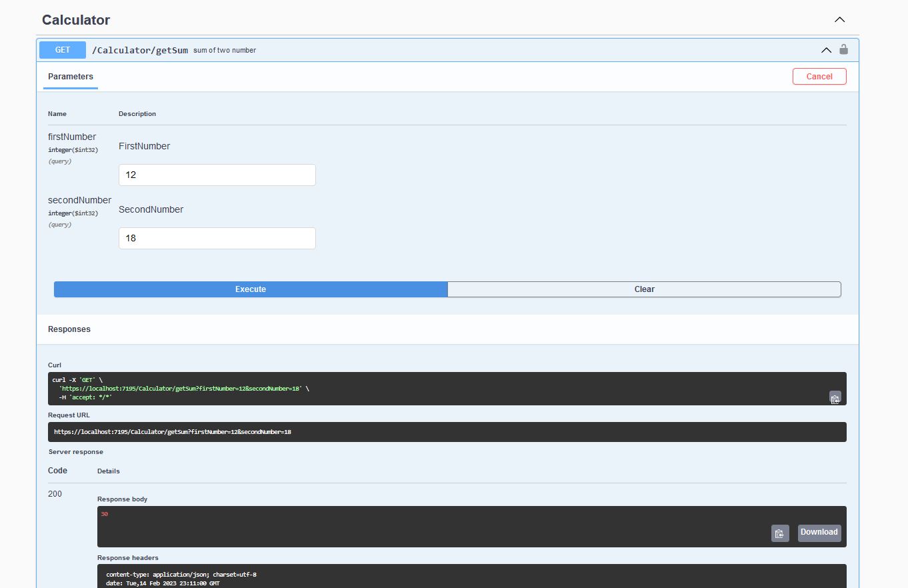Click the Calculator section heading
Viewport: 908px width, 588px height.
click(75, 19)
